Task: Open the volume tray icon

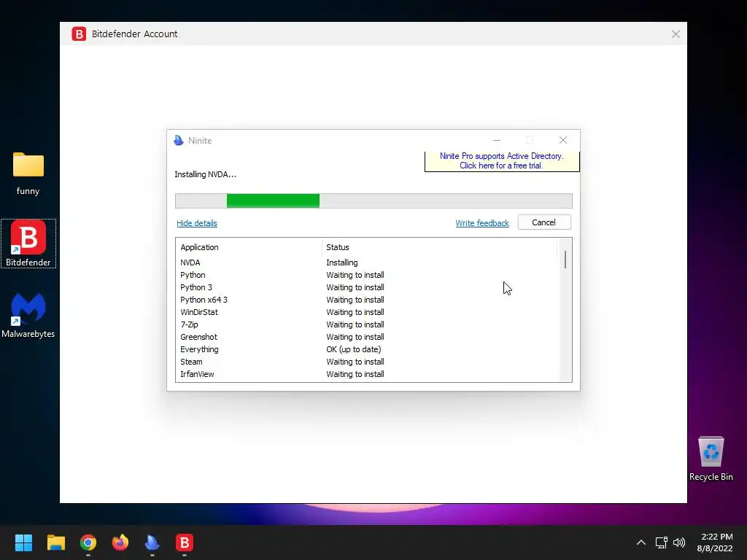Action: (679, 542)
